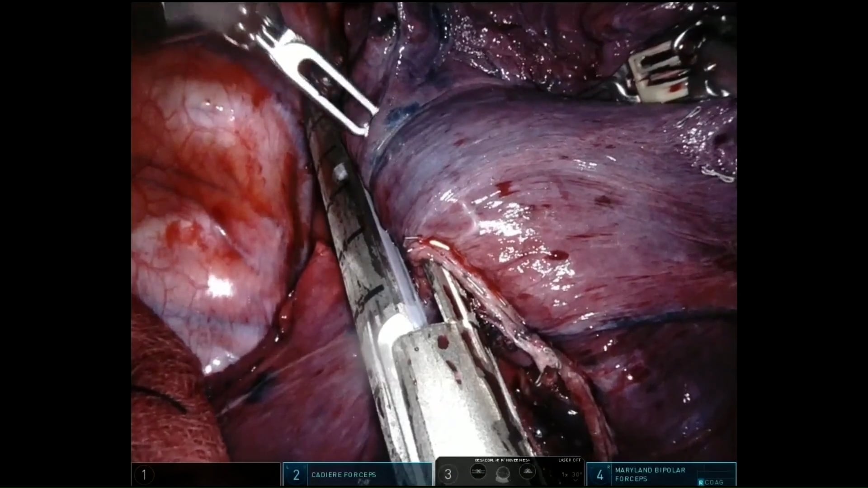Click the 30° scope angle indicator
Image resolution: width=868 pixels, height=488 pixels.
(576, 474)
